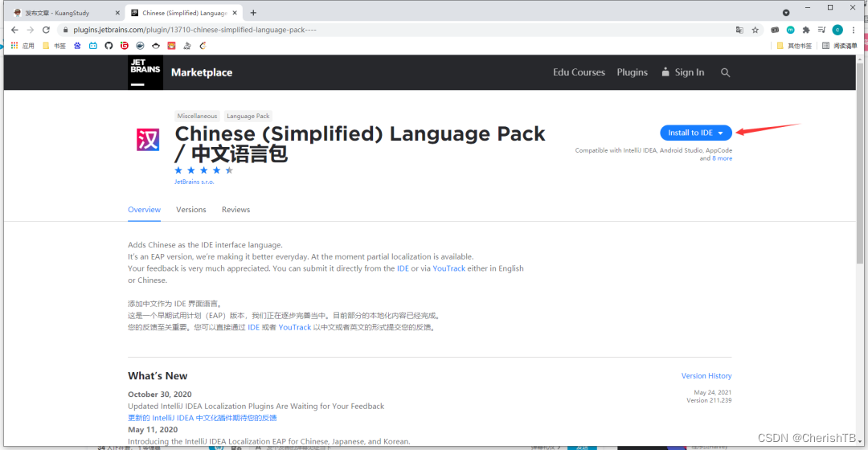This screenshot has width=868, height=450.
Task: Open the Version History link
Action: (706, 376)
